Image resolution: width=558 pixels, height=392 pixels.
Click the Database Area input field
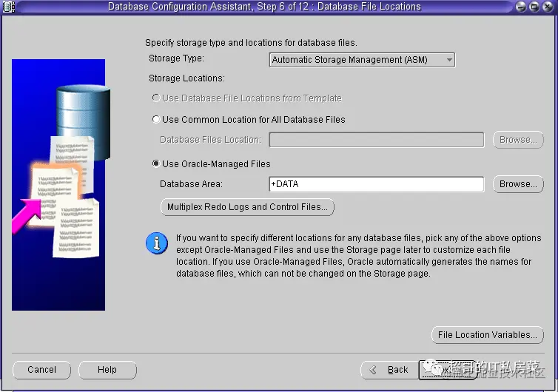click(x=377, y=184)
